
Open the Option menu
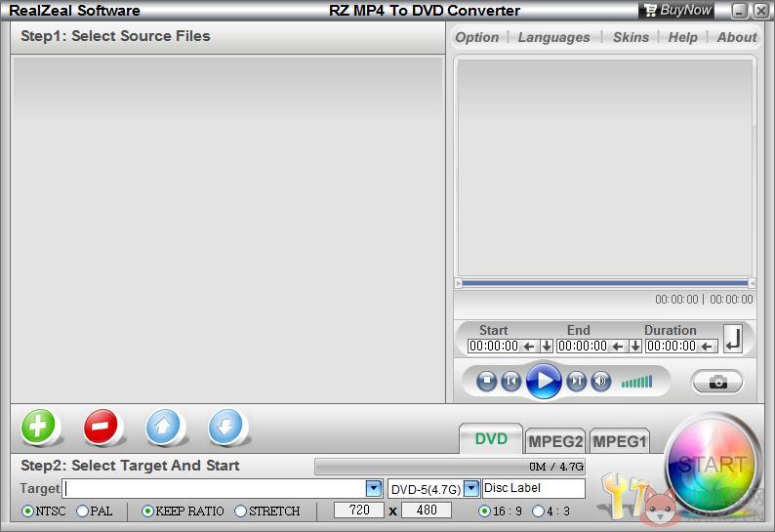(x=477, y=37)
